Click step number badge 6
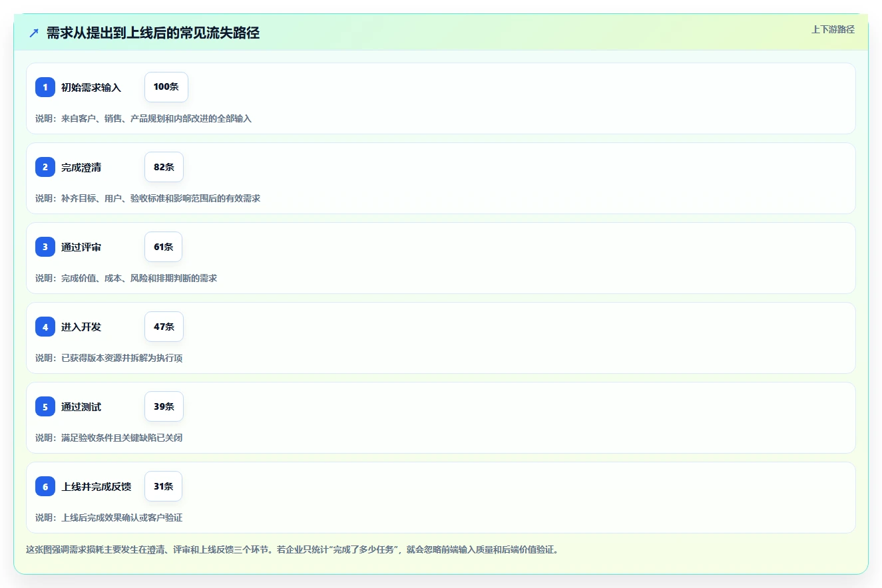This screenshot has height=588, width=882. [45, 486]
